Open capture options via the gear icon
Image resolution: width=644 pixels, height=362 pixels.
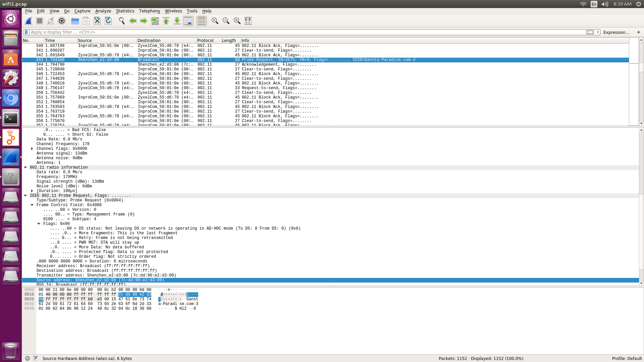coord(62,20)
